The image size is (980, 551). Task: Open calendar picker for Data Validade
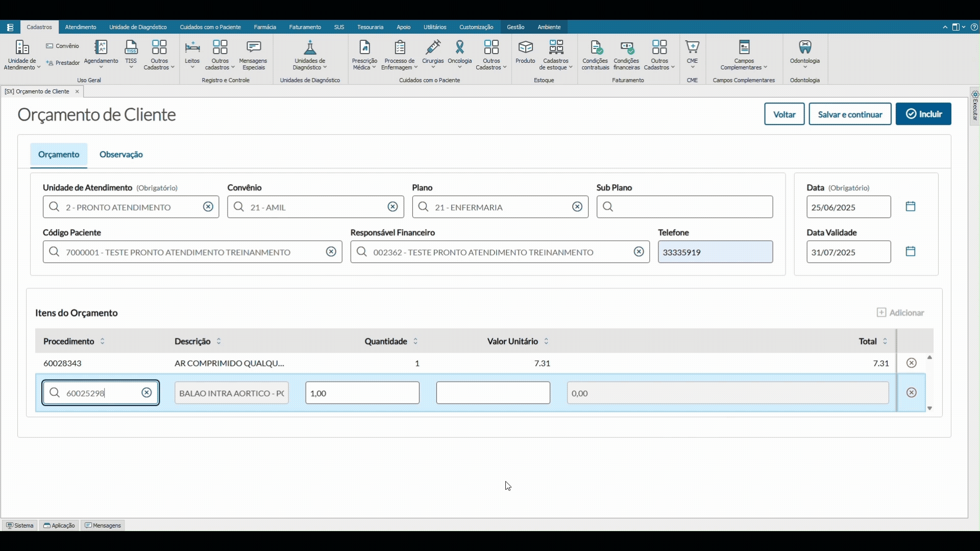coord(911,252)
